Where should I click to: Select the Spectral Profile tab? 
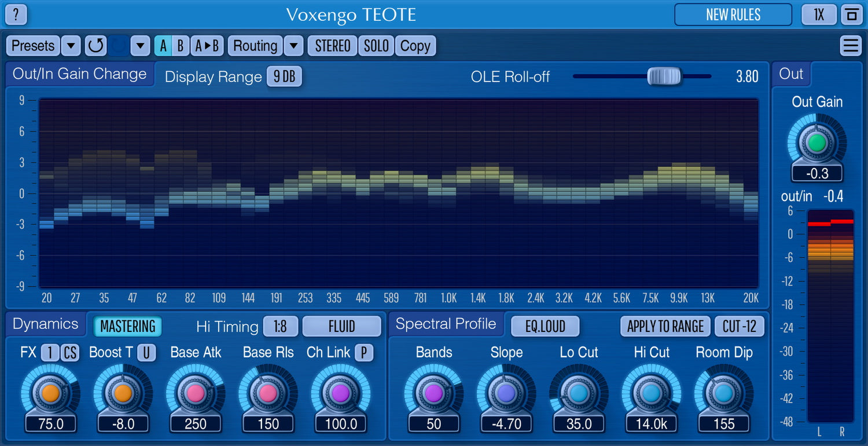(x=446, y=324)
